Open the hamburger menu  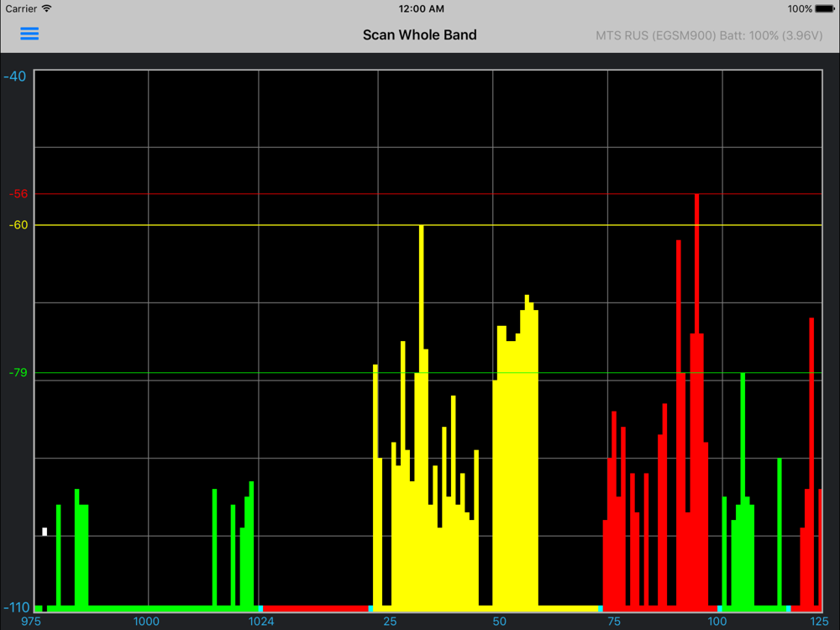(29, 34)
